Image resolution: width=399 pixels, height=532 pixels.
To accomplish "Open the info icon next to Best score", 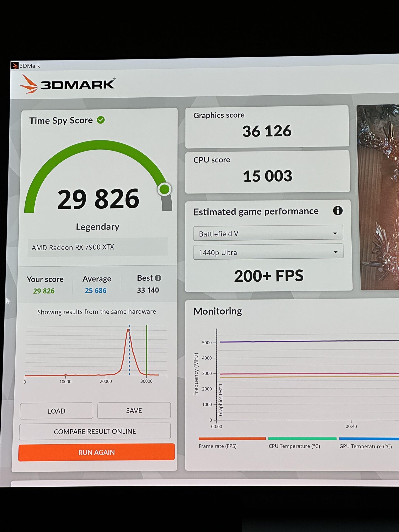I will click(158, 278).
